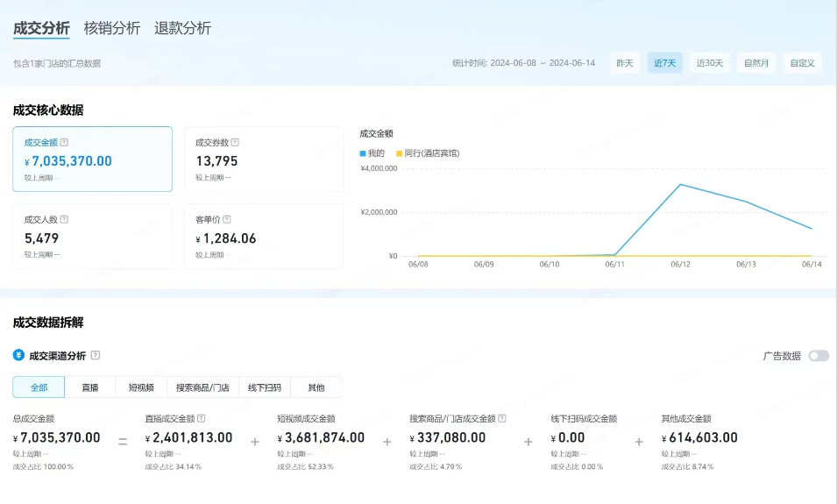This screenshot has height=504, width=837.
Task: Click the 昨天 time range button
Action: point(625,63)
